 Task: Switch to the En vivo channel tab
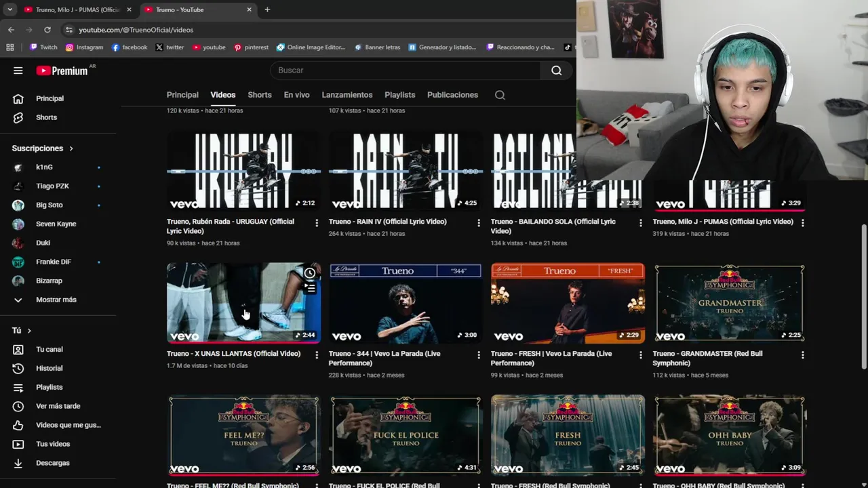296,95
